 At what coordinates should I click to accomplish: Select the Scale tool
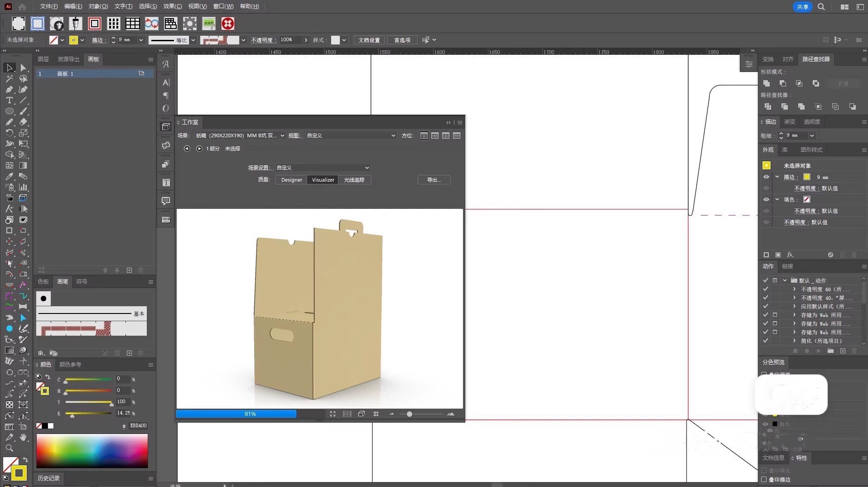[x=24, y=133]
